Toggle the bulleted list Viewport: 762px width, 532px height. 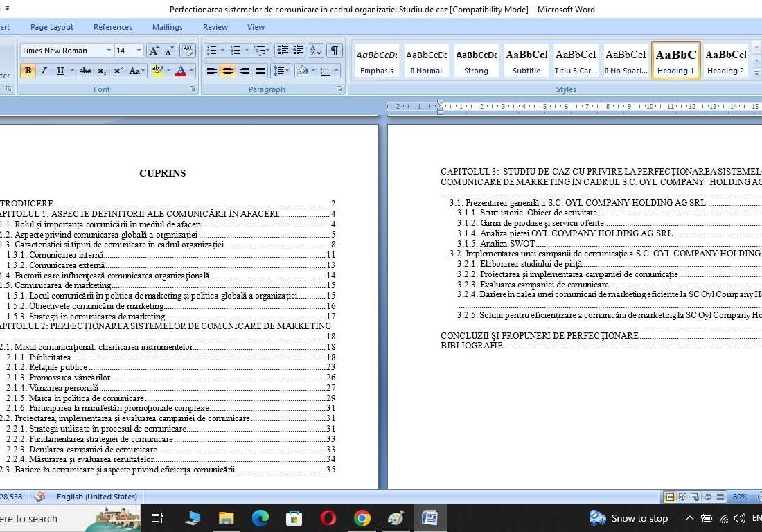click(x=213, y=50)
